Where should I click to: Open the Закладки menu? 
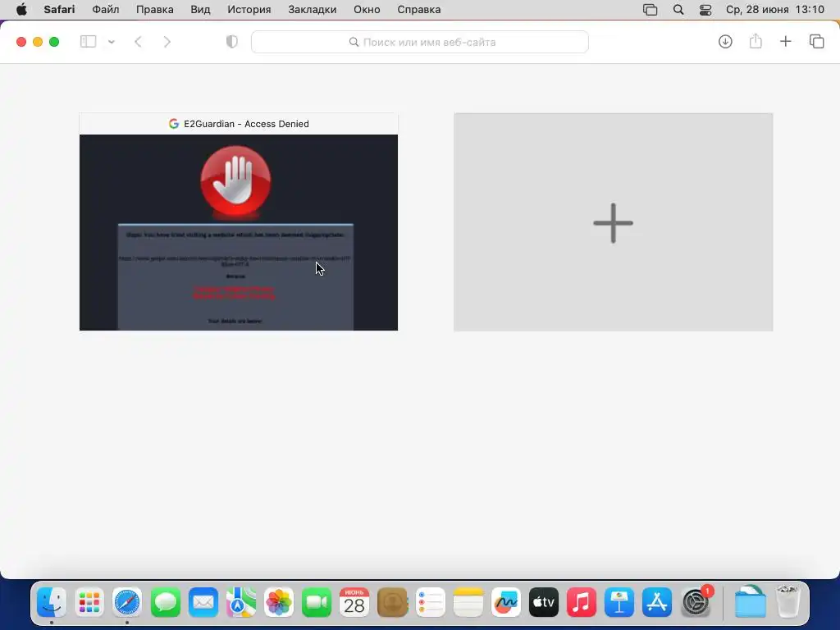pos(313,10)
